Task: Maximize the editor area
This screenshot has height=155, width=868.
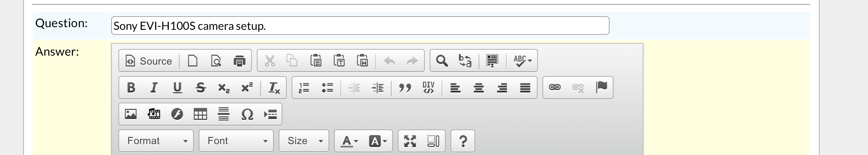Action: [410, 141]
